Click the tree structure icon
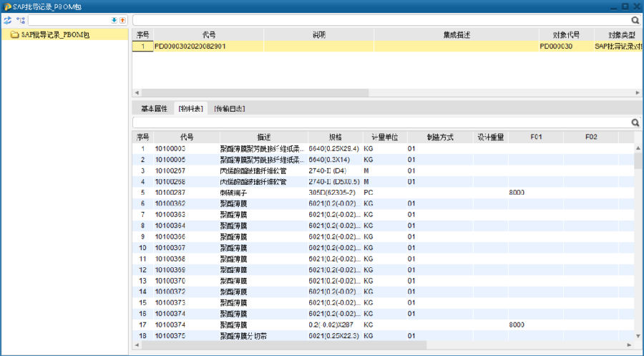This screenshot has width=644, height=356. pos(20,21)
